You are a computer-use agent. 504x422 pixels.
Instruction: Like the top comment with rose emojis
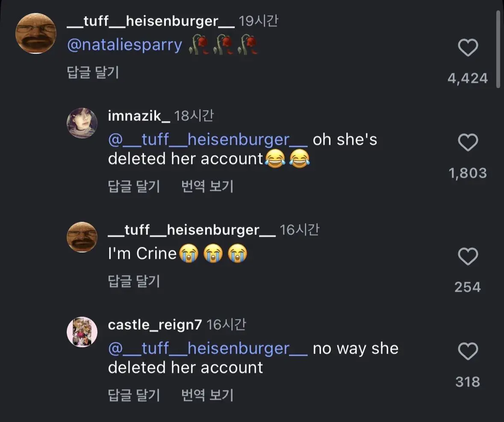click(x=468, y=48)
